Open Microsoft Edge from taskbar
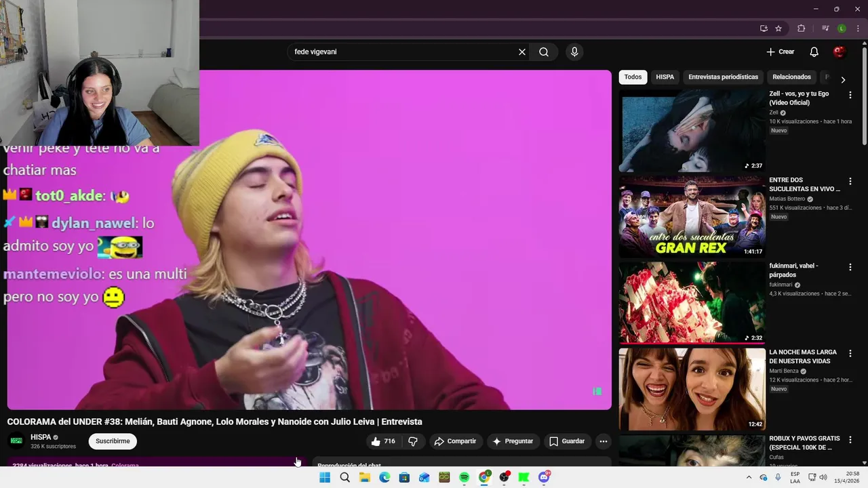Screen dimensions: 868x488 (384, 477)
